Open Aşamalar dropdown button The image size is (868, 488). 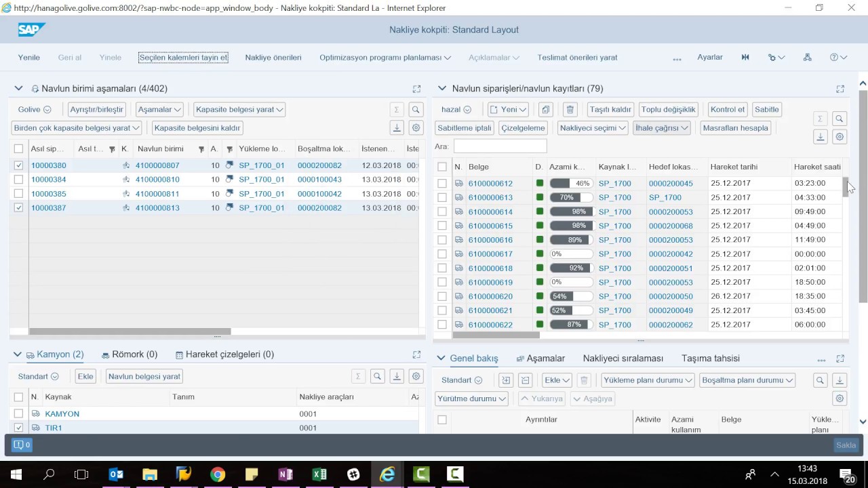pos(159,109)
